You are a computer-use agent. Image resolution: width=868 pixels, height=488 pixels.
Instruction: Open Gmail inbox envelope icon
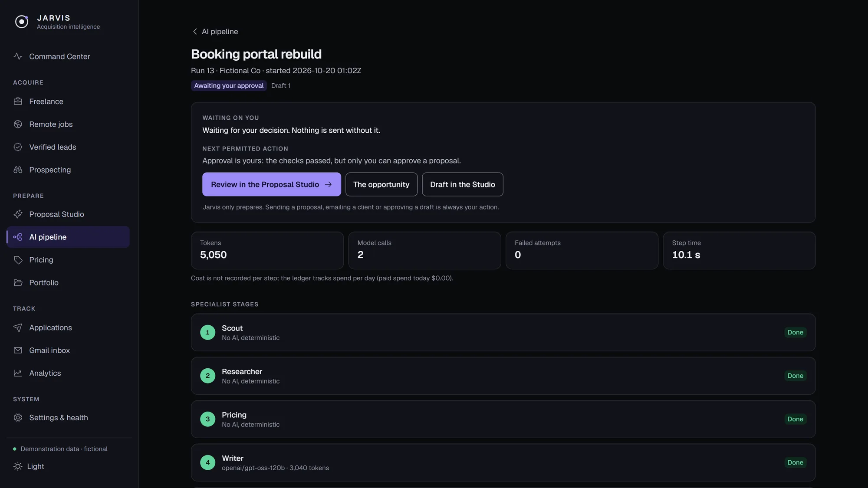pos(18,350)
